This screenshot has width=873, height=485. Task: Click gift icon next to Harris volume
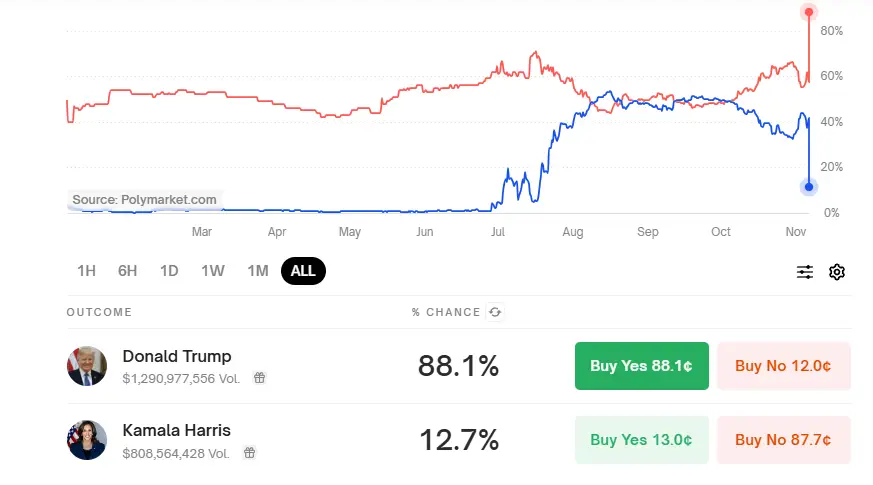point(249,453)
